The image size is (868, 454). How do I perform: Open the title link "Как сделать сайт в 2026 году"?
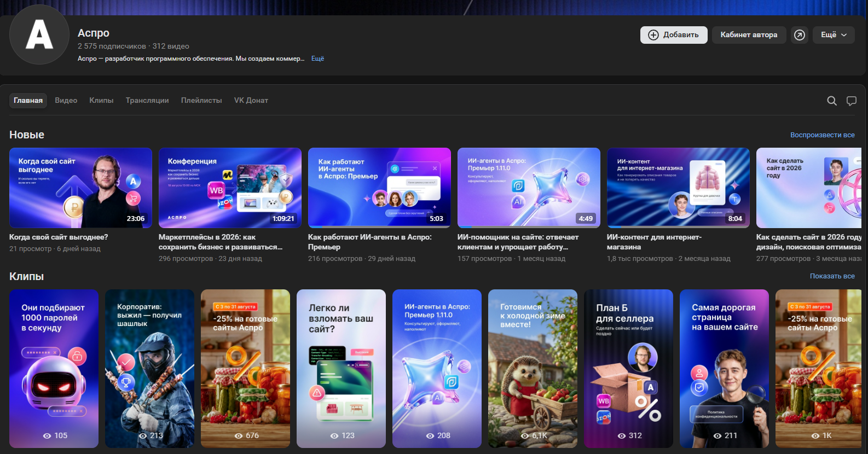click(x=809, y=242)
